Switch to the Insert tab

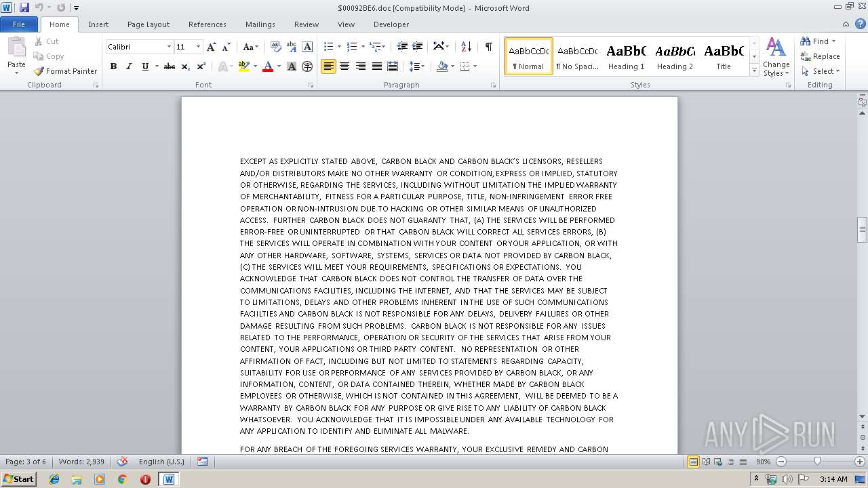pyautogui.click(x=98, y=24)
